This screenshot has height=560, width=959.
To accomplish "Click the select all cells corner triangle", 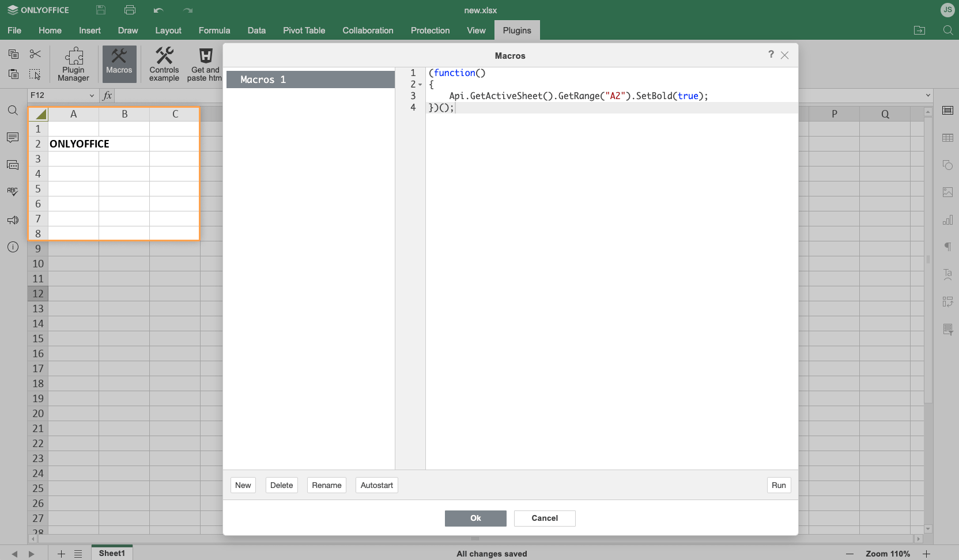I will pos(38,114).
